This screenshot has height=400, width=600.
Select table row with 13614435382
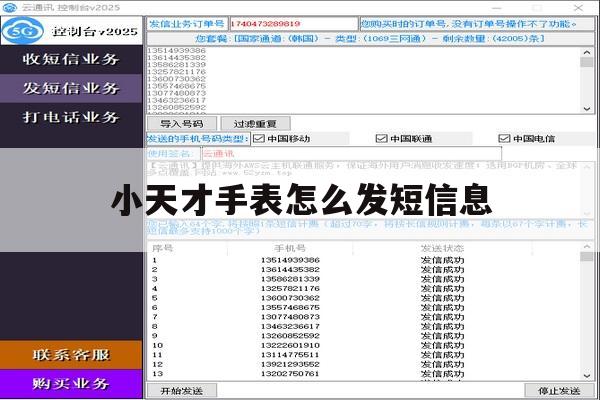pyautogui.click(x=364, y=269)
